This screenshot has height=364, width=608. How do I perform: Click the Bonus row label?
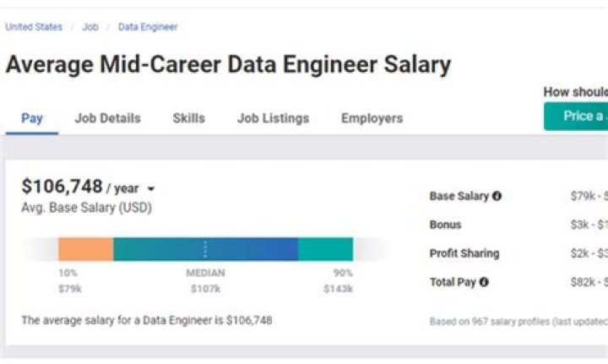click(446, 225)
